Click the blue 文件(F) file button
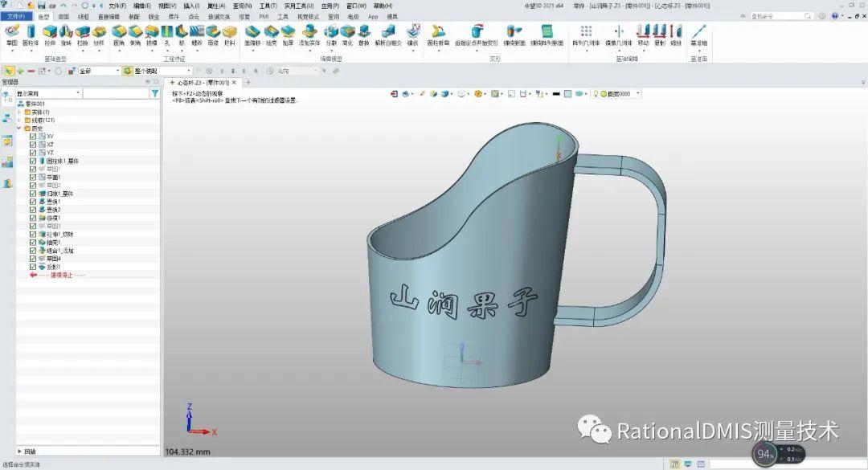Image resolution: width=868 pixels, height=470 pixels. point(16,17)
